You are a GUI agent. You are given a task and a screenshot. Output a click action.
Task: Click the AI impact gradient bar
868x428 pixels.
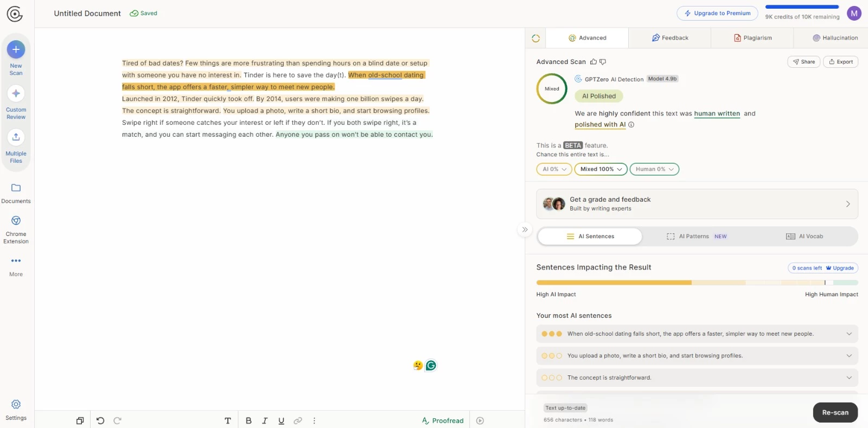click(697, 283)
